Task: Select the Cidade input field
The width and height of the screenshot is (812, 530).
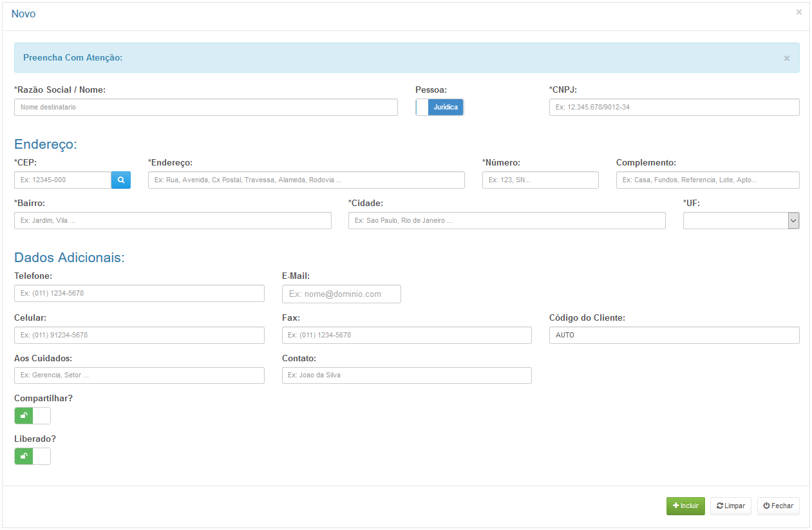Action: pos(506,221)
